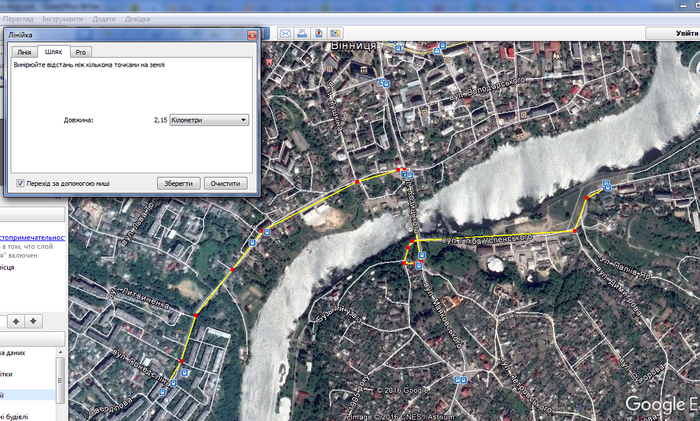The width and height of the screenshot is (700, 421).
Task: Click the Print toolbar icon
Action: 302,33
